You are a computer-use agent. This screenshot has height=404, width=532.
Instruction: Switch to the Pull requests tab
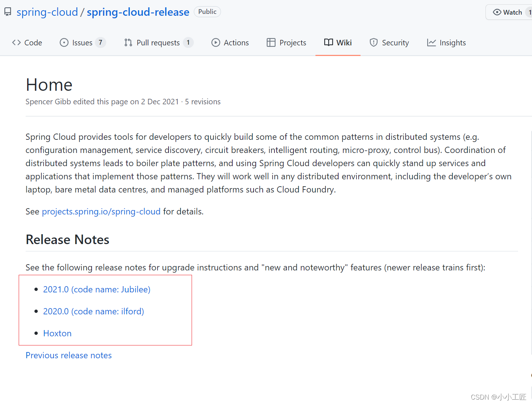point(158,43)
